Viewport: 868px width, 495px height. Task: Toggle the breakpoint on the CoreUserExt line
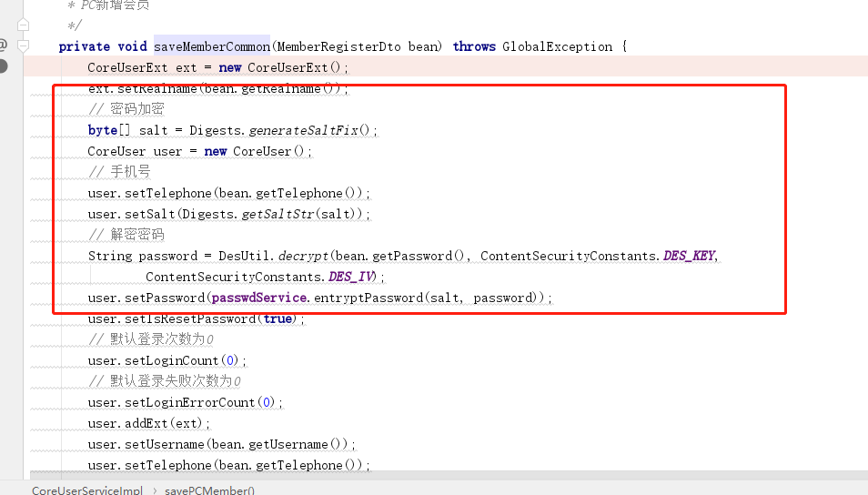(4, 66)
